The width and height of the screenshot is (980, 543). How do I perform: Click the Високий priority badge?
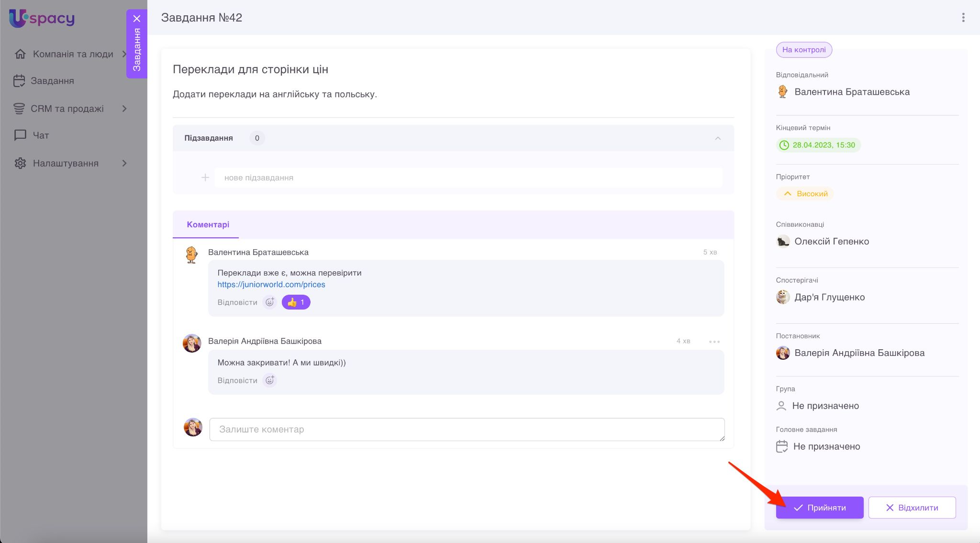coord(805,194)
